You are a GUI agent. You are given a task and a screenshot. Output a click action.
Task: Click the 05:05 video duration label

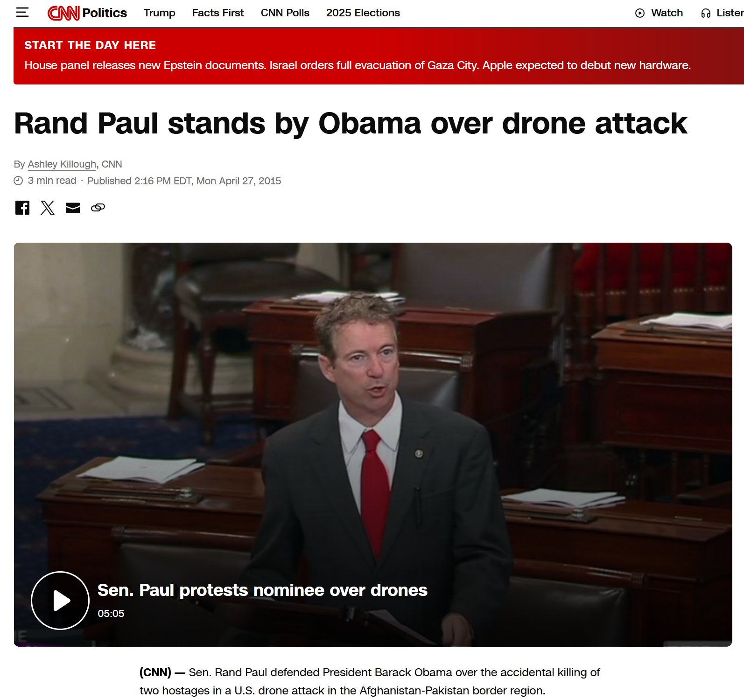pyautogui.click(x=111, y=614)
